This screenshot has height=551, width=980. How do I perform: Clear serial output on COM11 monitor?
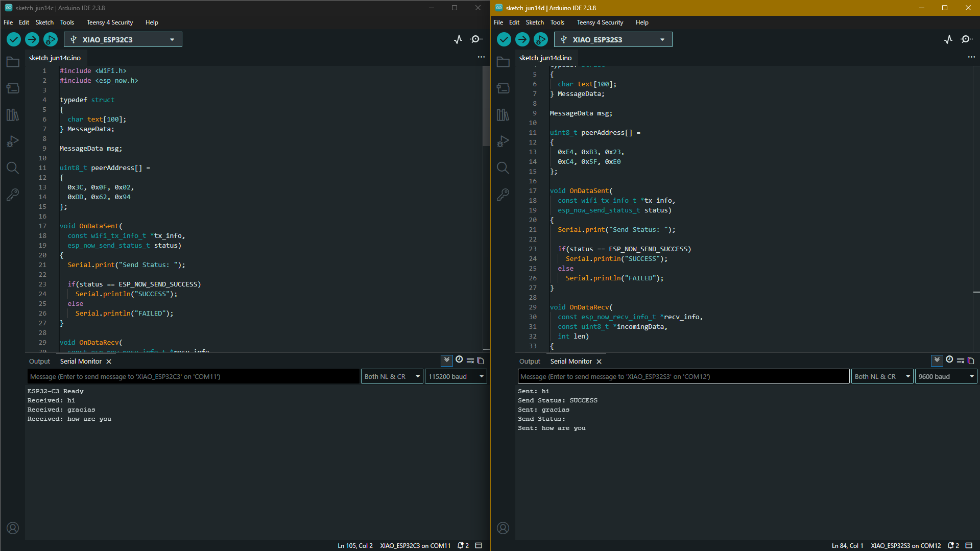point(470,361)
